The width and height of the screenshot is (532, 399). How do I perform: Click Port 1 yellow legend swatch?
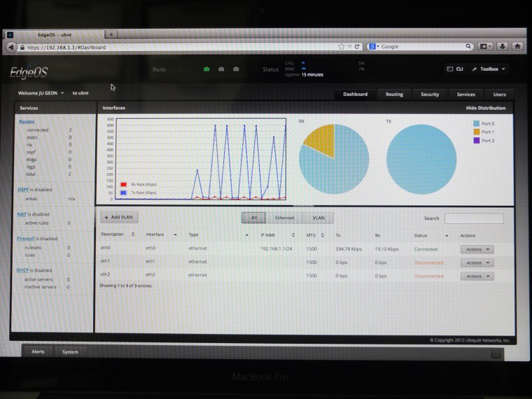477,132
